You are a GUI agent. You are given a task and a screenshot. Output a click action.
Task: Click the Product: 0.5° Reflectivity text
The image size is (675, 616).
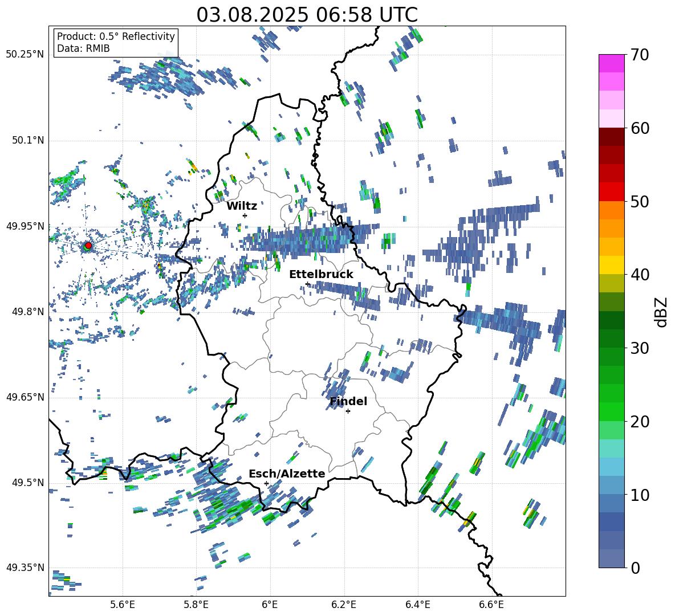coord(116,36)
